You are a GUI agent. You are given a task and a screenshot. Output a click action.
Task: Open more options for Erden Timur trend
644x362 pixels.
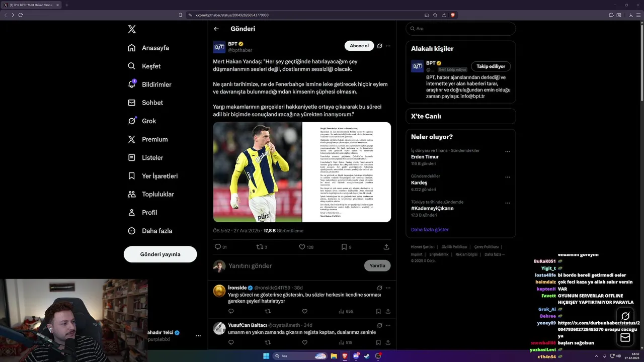click(x=507, y=151)
